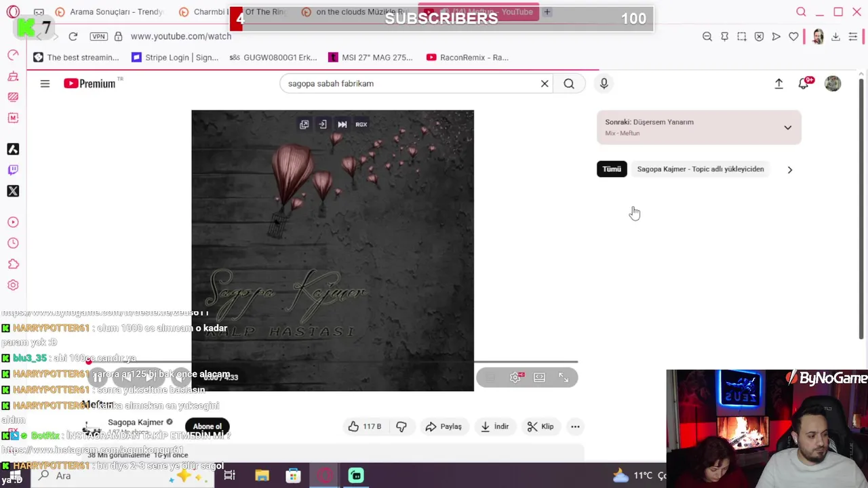This screenshot has width=868, height=488.
Task: Toggle the VPN badge in address bar
Action: 98,36
